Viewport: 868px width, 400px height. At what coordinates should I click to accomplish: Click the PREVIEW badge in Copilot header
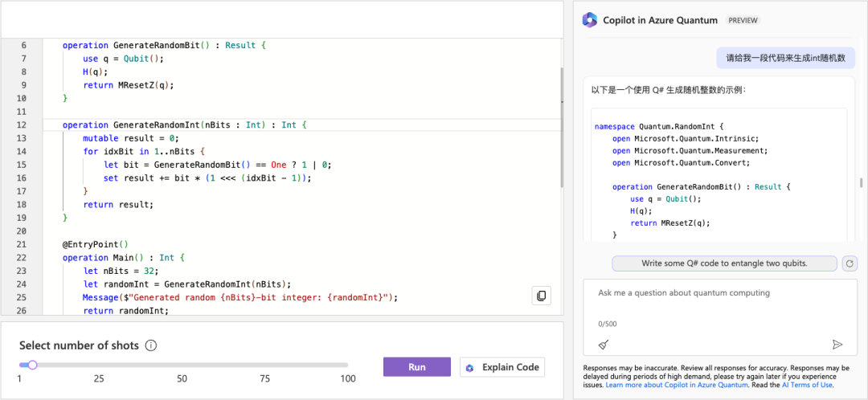(743, 21)
